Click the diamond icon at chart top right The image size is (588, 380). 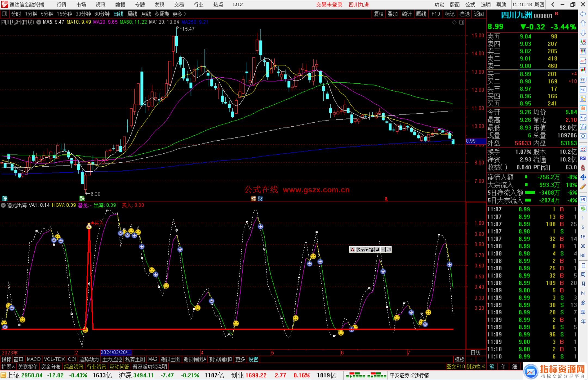click(x=454, y=22)
